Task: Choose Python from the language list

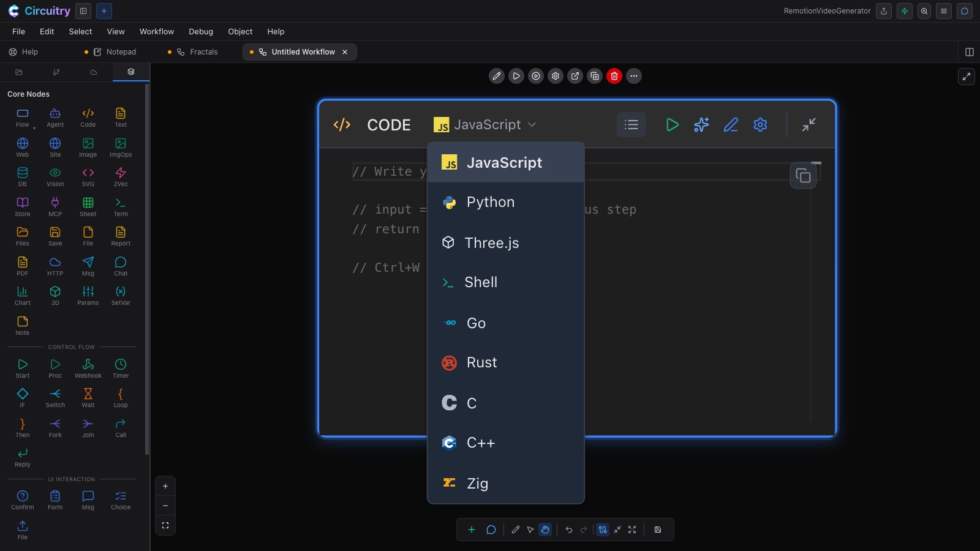Action: click(506, 202)
